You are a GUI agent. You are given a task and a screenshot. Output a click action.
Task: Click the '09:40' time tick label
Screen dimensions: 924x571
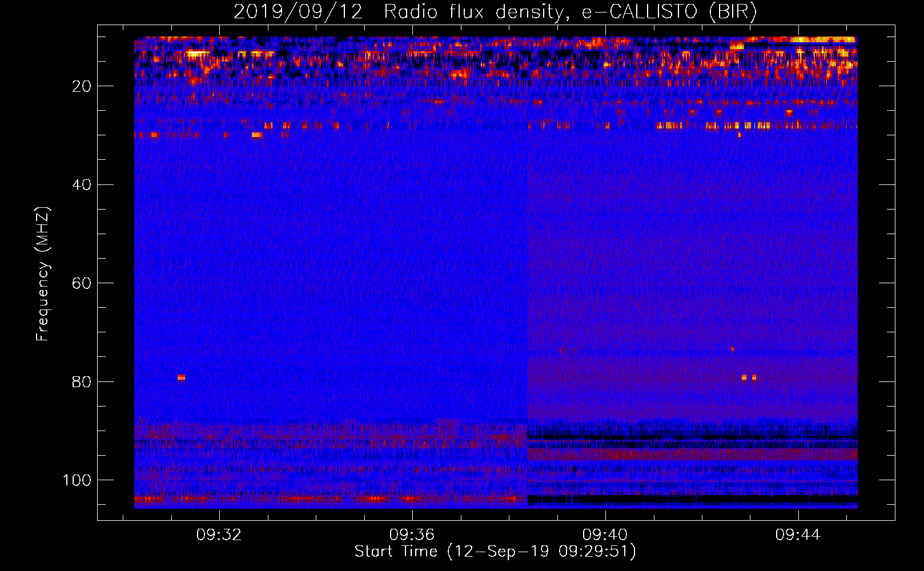(605, 535)
